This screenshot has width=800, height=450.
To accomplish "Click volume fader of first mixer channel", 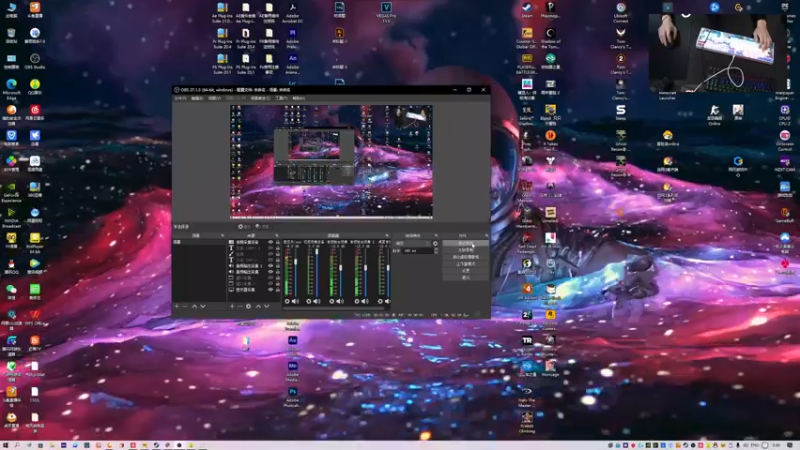I will (295, 262).
